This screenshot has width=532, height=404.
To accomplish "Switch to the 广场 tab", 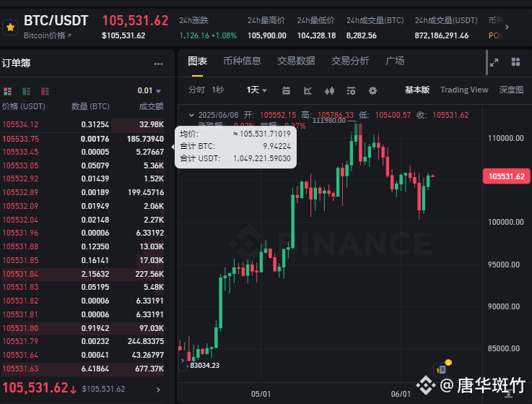I will tap(395, 61).
